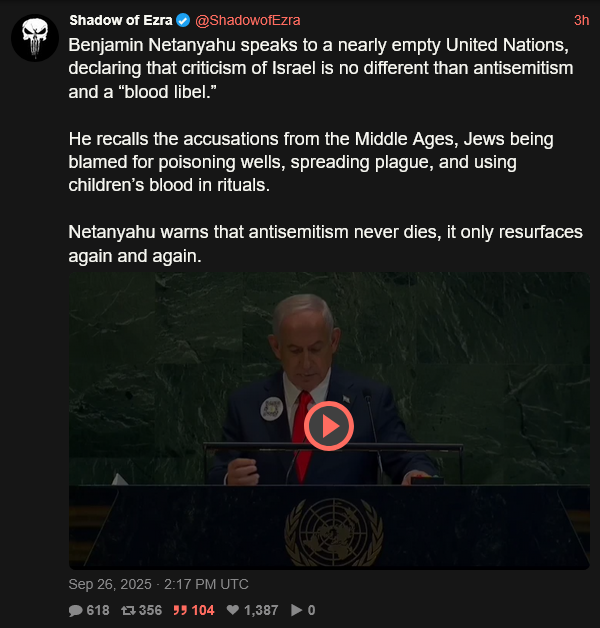
Task: Click the blue verified checkmark badge
Action: (183, 20)
